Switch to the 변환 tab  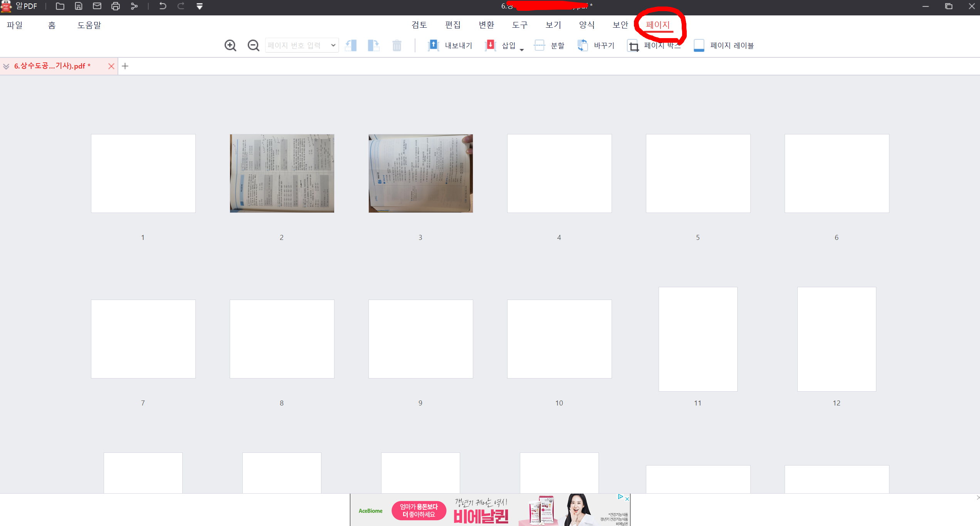coord(486,25)
